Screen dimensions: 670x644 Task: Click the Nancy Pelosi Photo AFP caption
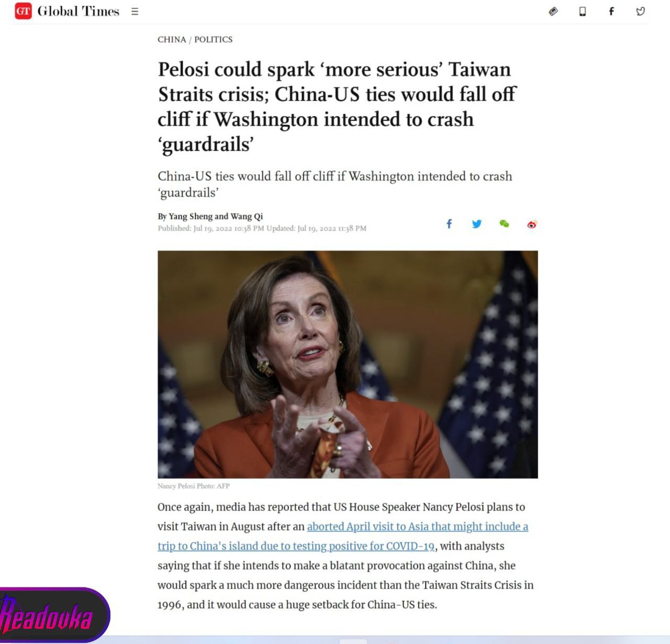coord(194,486)
